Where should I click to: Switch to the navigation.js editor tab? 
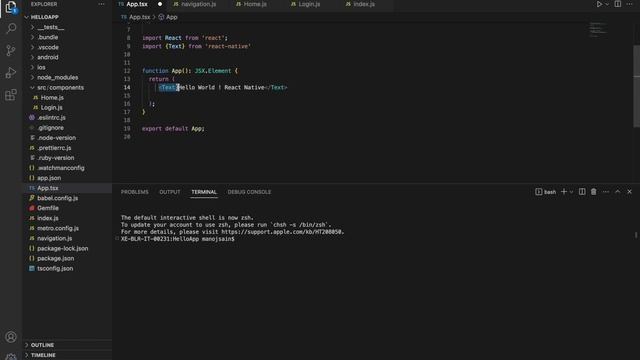point(198,4)
